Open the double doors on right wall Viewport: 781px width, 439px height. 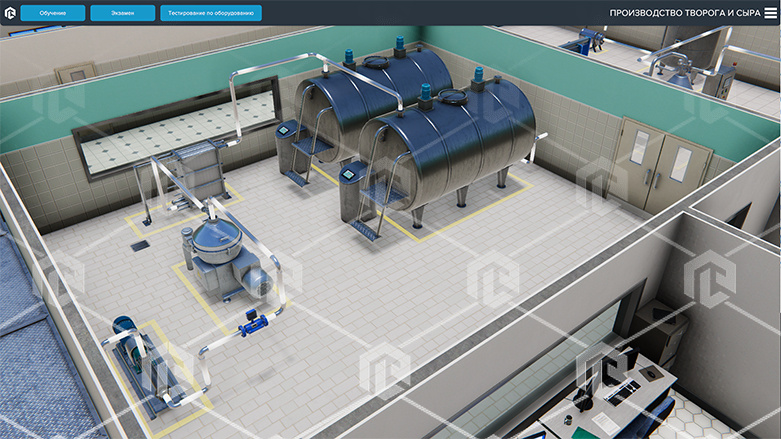pyautogui.click(x=661, y=162)
